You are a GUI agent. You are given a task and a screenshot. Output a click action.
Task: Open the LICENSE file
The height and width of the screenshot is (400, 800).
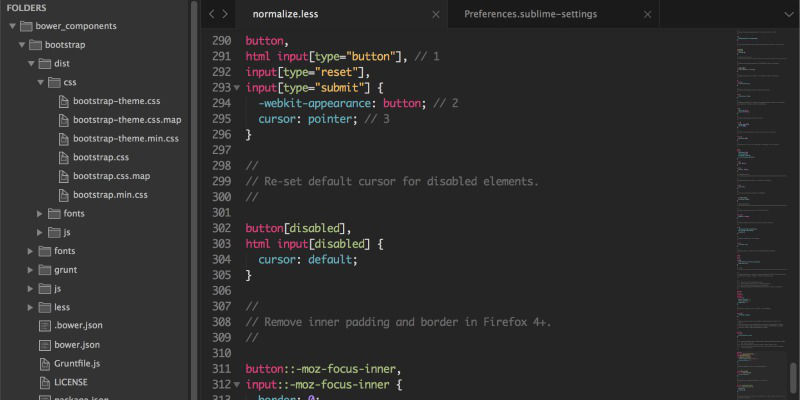click(x=71, y=382)
